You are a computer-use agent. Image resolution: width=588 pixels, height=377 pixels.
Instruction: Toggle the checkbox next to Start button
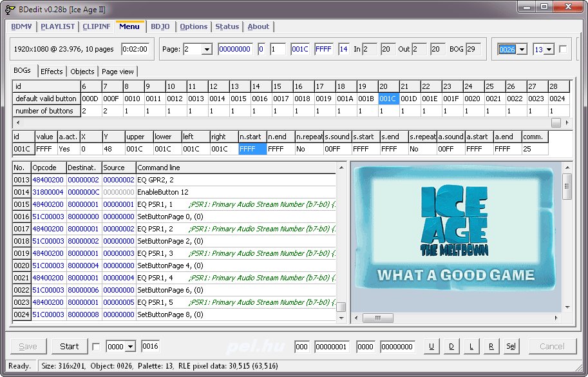click(96, 347)
